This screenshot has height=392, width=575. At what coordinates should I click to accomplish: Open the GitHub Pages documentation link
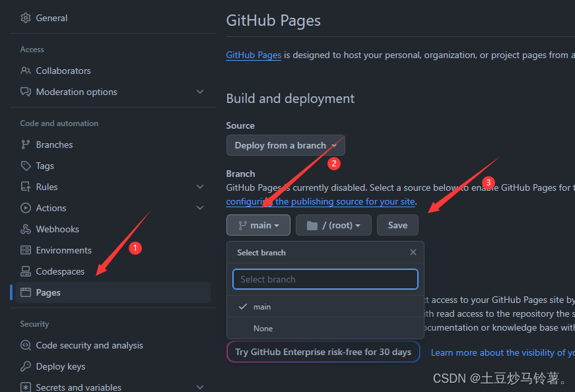tap(254, 55)
